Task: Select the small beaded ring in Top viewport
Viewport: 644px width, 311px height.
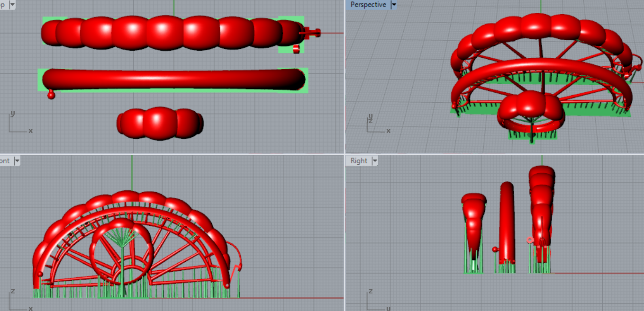Action: point(160,123)
